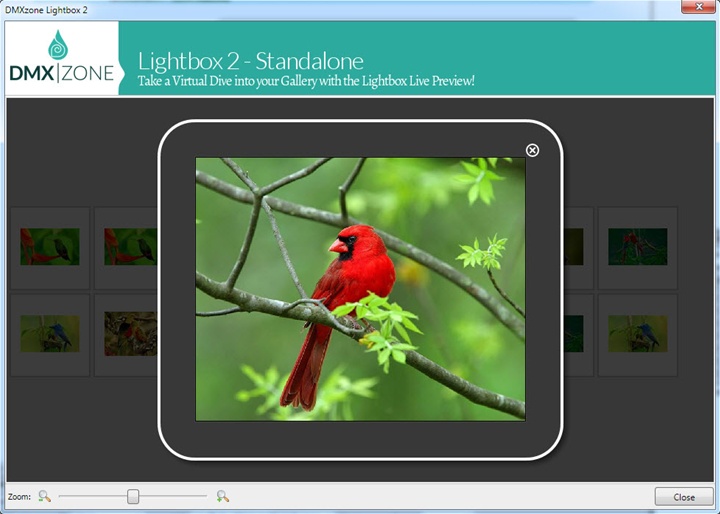720x514 pixels.
Task: Open the top-right red flowers thumbnail
Action: click(x=638, y=247)
